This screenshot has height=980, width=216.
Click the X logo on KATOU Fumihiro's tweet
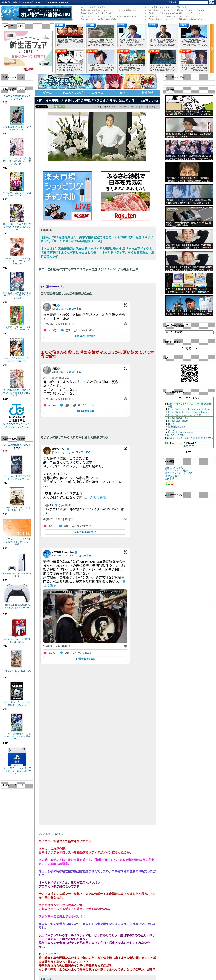pyautogui.click(x=125, y=552)
